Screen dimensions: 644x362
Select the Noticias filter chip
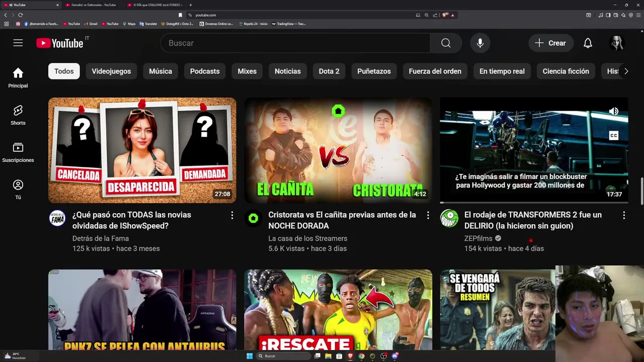click(288, 71)
